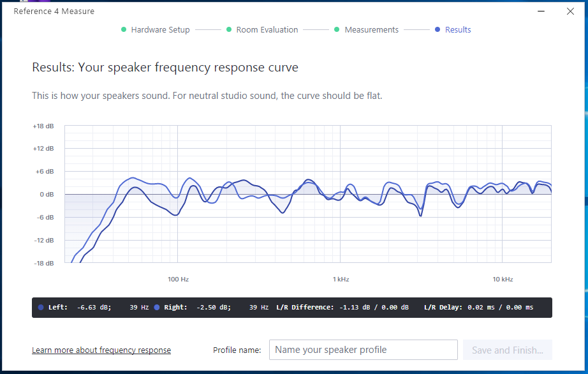Click the -12 dB axis label
This screenshot has width=588, height=374.
point(44,240)
